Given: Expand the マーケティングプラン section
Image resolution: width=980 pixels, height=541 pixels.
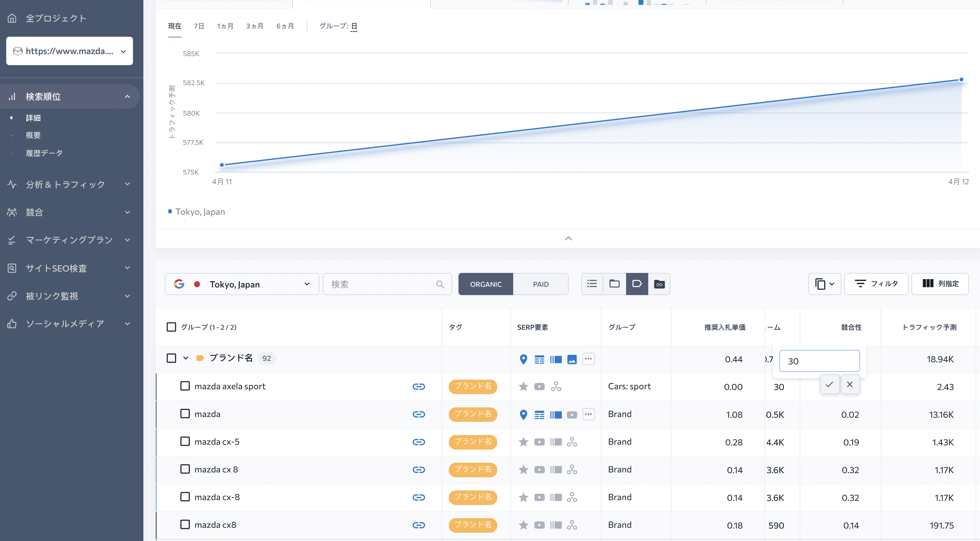Looking at the screenshot, I should [127, 240].
